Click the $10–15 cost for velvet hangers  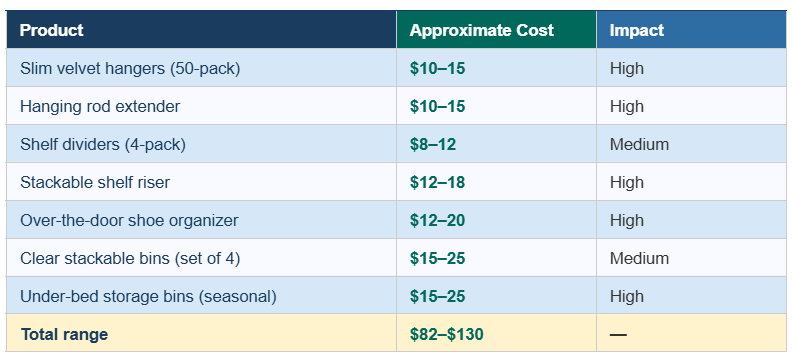coord(437,68)
